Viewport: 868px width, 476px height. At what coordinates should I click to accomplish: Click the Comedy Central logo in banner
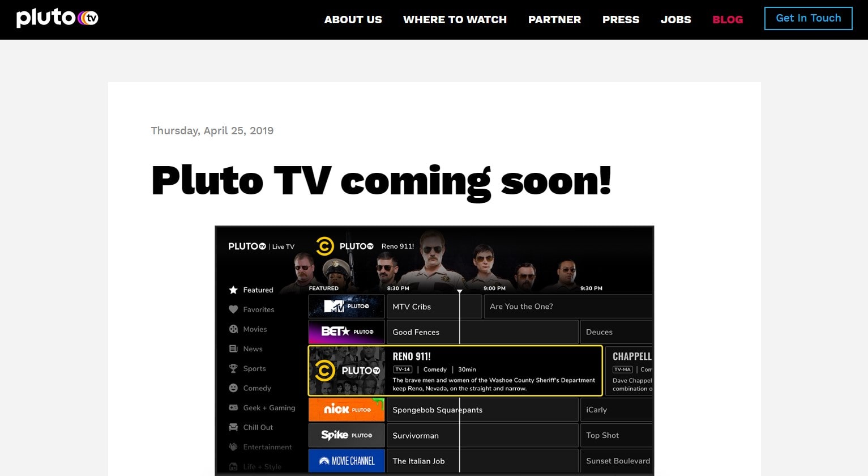324,246
